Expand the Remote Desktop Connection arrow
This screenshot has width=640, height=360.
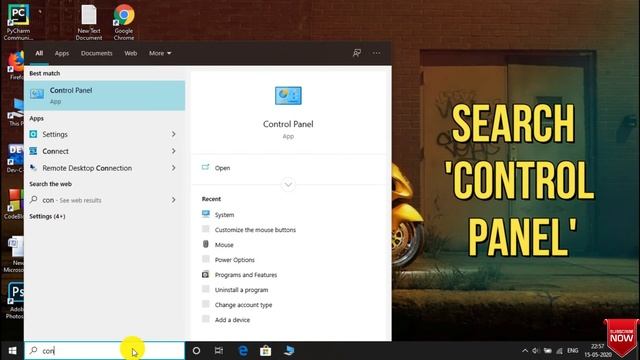(x=173, y=168)
